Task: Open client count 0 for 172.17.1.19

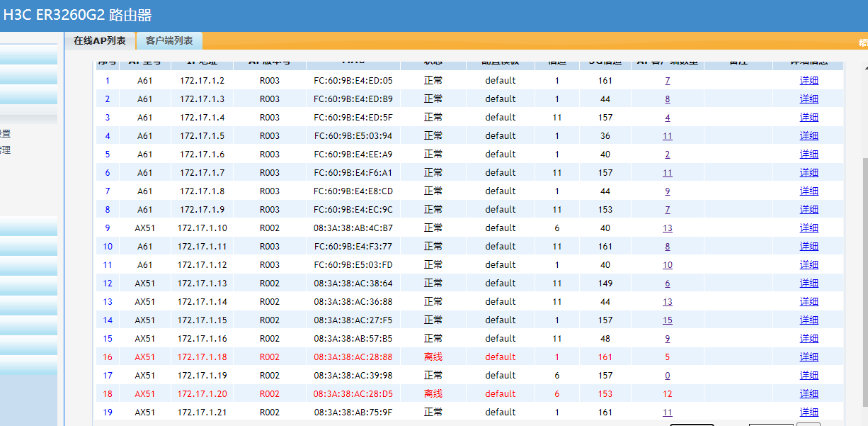Action: [667, 376]
